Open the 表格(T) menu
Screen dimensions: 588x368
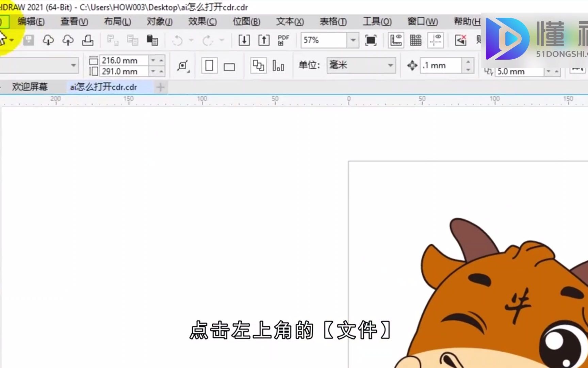click(333, 21)
